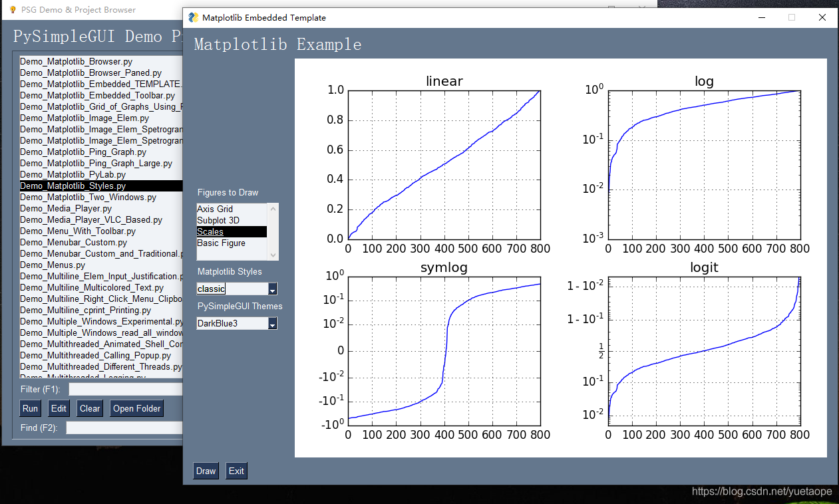Screen dimensions: 839x504
Task: Click the lightbulb icon in PSG Demo title
Action: [x=12, y=9]
